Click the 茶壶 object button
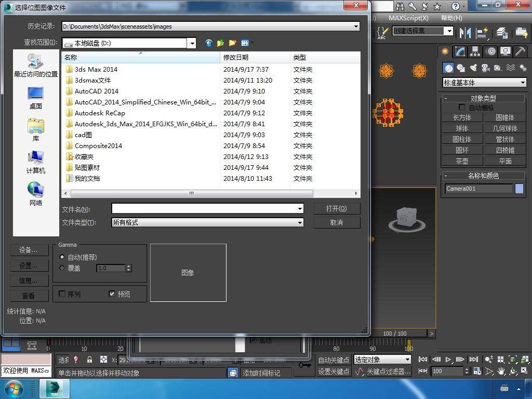 tap(462, 161)
